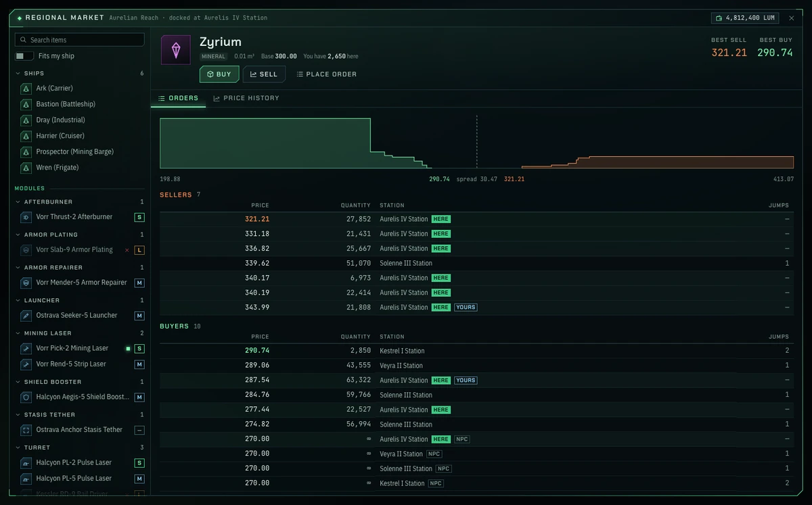Image resolution: width=812 pixels, height=505 pixels.
Task: Collapse the Afterburner category
Action: [x=80, y=201]
